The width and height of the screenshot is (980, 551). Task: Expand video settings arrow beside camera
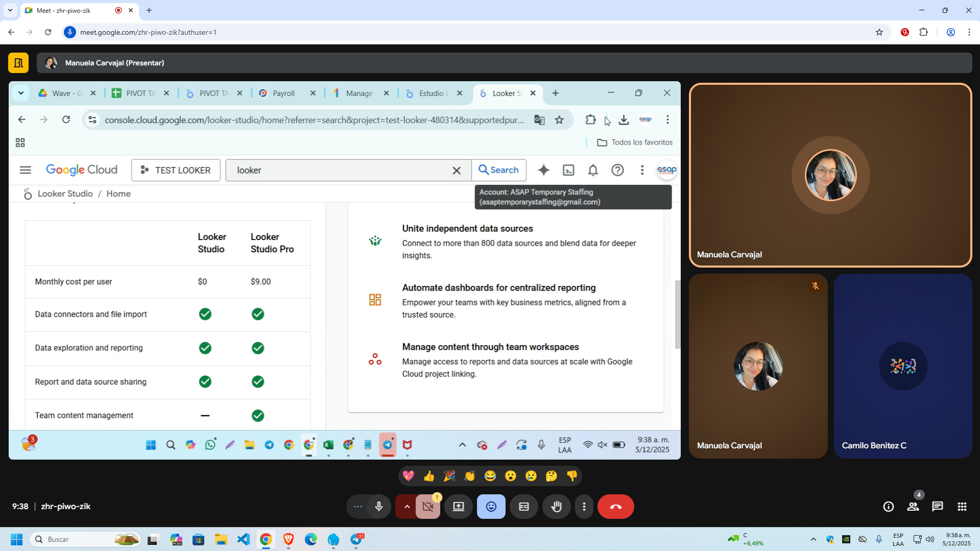pyautogui.click(x=407, y=507)
